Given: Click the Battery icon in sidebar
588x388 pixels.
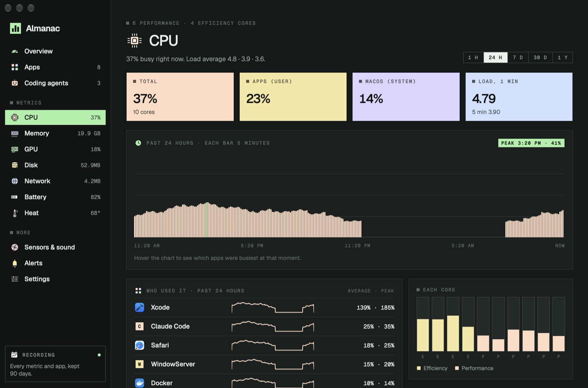Looking at the screenshot, I should coord(15,197).
